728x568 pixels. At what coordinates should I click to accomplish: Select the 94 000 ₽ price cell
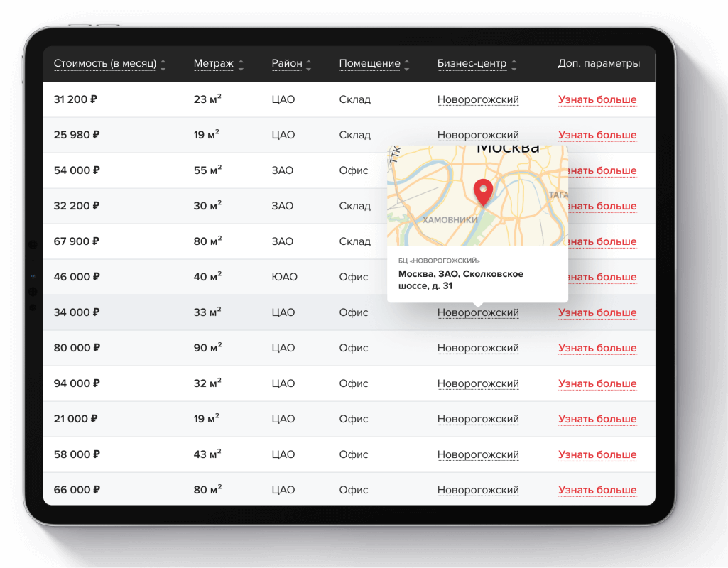pos(77,383)
